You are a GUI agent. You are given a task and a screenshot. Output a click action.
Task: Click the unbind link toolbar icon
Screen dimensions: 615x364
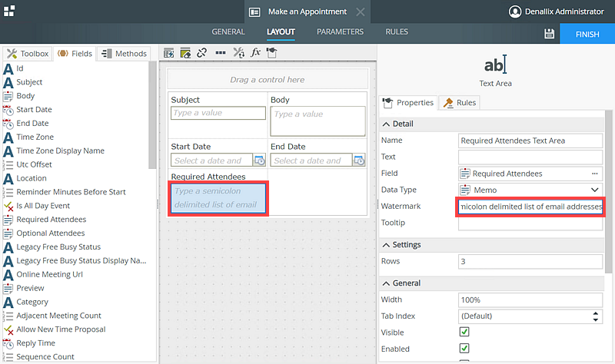pos(202,53)
